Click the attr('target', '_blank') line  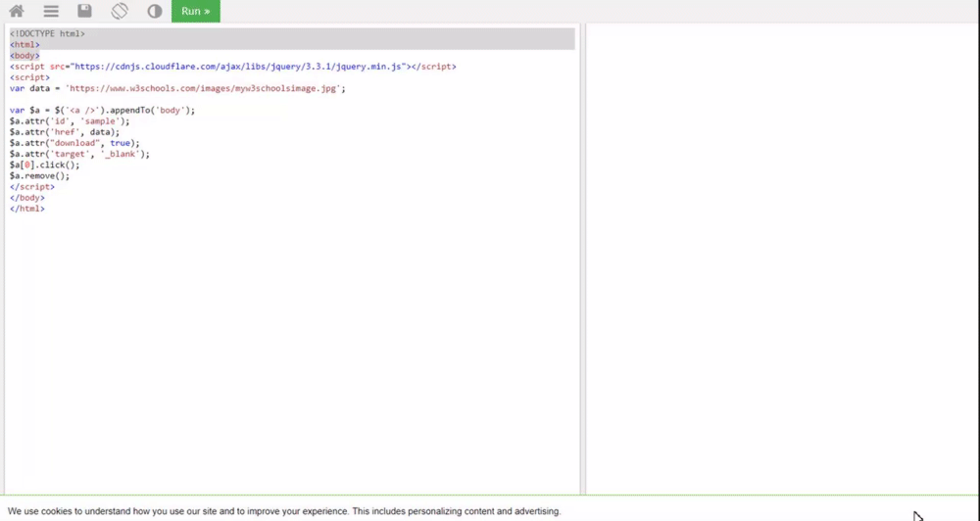(80, 155)
